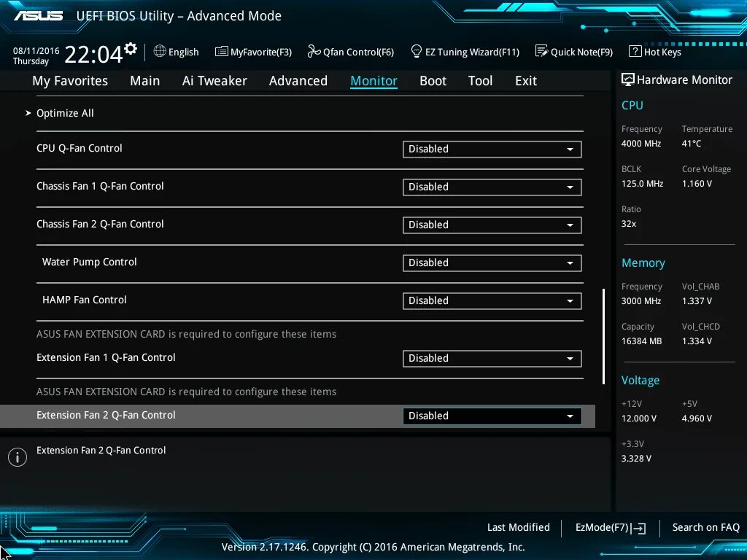Open Chassis Fan 1 Q-Fan Control dropdown
Screen dimensions: 747x560
[492, 187]
